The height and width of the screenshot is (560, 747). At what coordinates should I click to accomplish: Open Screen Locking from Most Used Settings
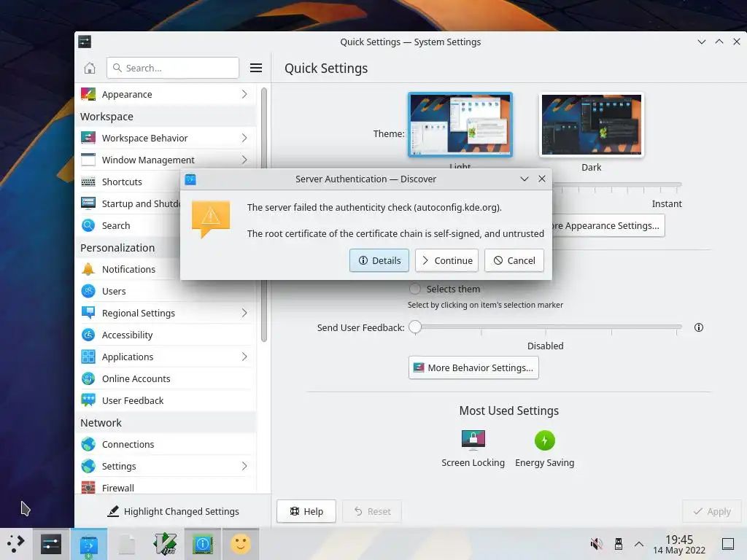473,448
